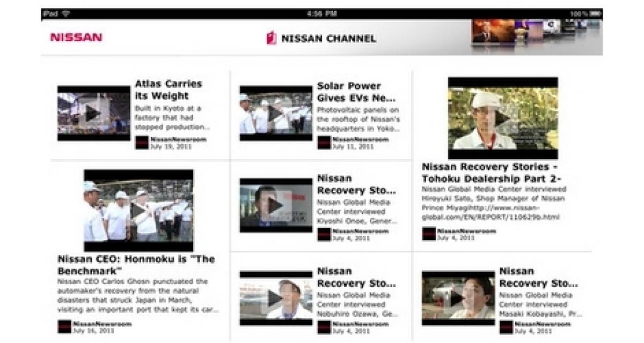Open the "Atlas Carries its Weight" title
The height and width of the screenshot is (343, 644).
(169, 90)
